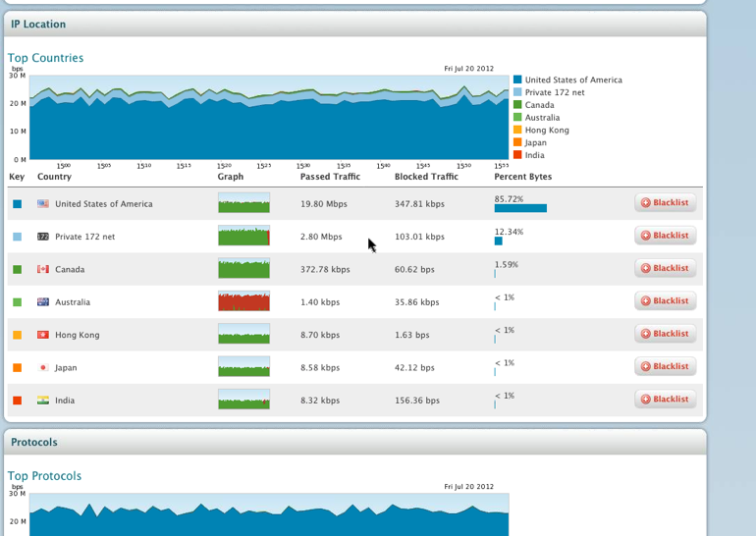Blacklist United States of America
The width and height of the screenshot is (756, 536).
click(665, 203)
